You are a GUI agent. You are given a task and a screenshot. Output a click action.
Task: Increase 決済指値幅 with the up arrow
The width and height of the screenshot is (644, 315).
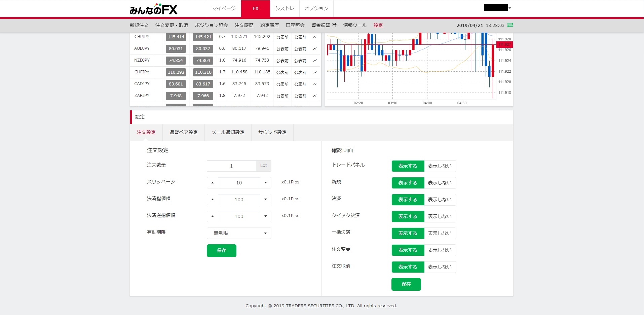(213, 200)
